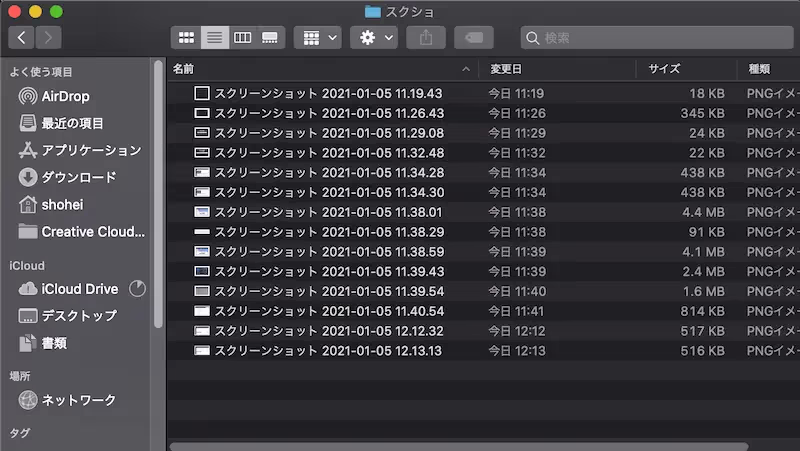This screenshot has height=451, width=800.
Task: Click the iCloud Drive sync progress indicator
Action: click(137, 289)
